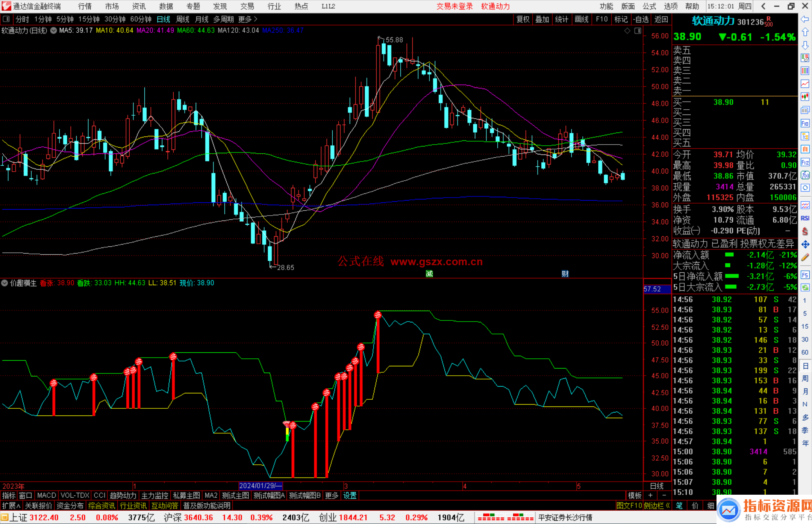This screenshot has width=812, height=524.
Task: Select 笔 tick view tab
Action: coord(679,506)
